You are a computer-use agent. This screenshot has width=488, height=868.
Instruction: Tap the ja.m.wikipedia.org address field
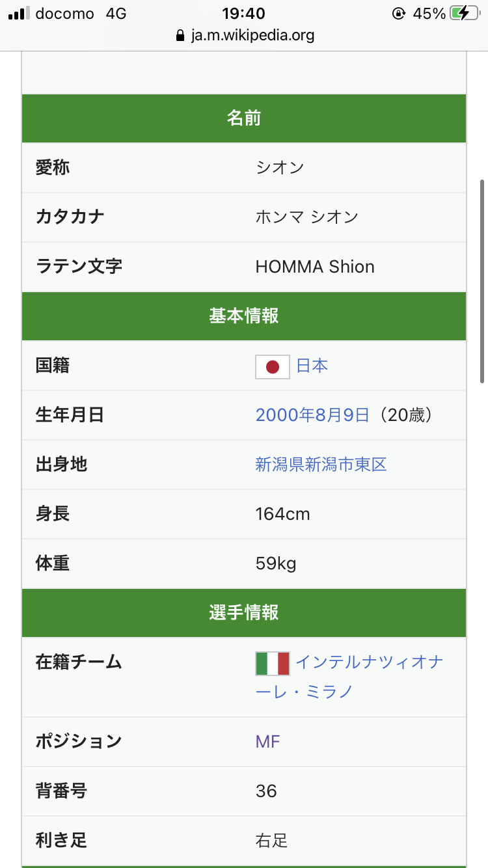click(252, 35)
